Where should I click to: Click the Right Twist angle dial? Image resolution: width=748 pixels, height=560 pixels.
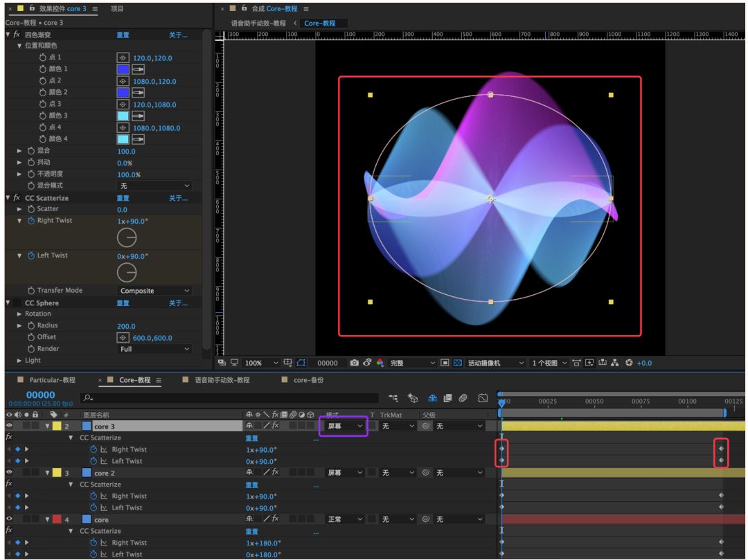click(127, 237)
